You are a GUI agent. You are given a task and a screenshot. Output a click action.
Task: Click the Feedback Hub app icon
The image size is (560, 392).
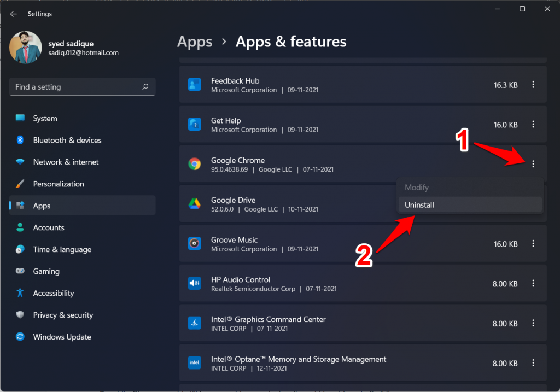point(194,85)
